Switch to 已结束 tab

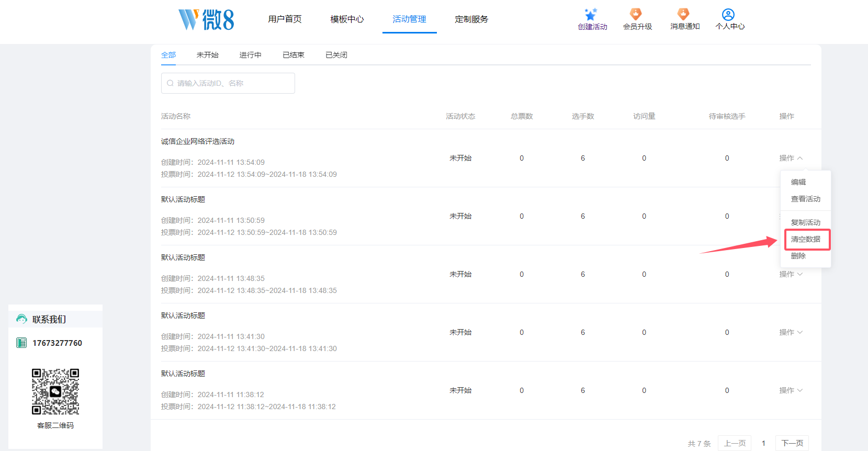[294, 55]
